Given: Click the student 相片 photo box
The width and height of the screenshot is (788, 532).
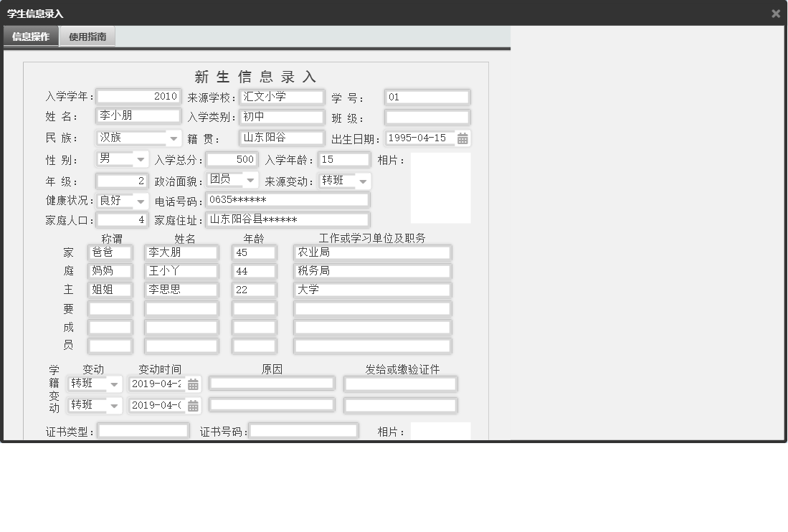Looking at the screenshot, I should (x=441, y=188).
